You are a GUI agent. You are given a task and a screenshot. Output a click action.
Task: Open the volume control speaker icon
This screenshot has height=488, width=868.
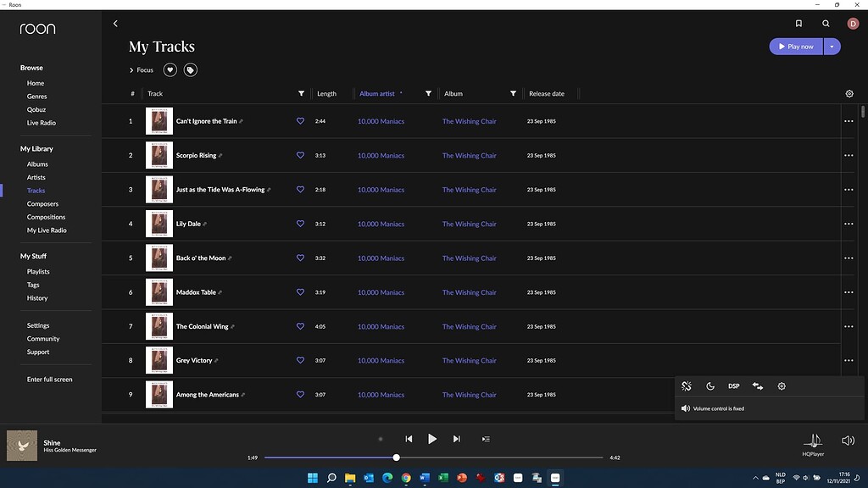click(848, 440)
